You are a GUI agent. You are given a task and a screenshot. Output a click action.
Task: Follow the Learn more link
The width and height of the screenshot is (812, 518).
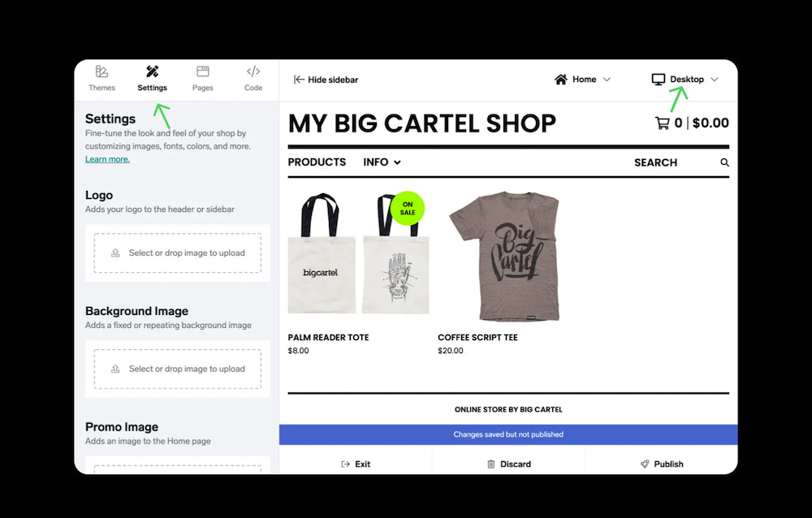pyautogui.click(x=107, y=159)
